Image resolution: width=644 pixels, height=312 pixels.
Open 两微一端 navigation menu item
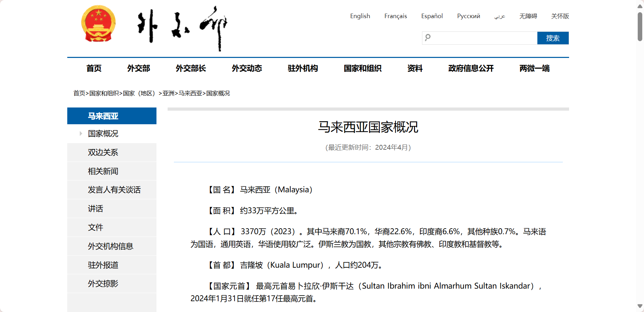(x=534, y=68)
